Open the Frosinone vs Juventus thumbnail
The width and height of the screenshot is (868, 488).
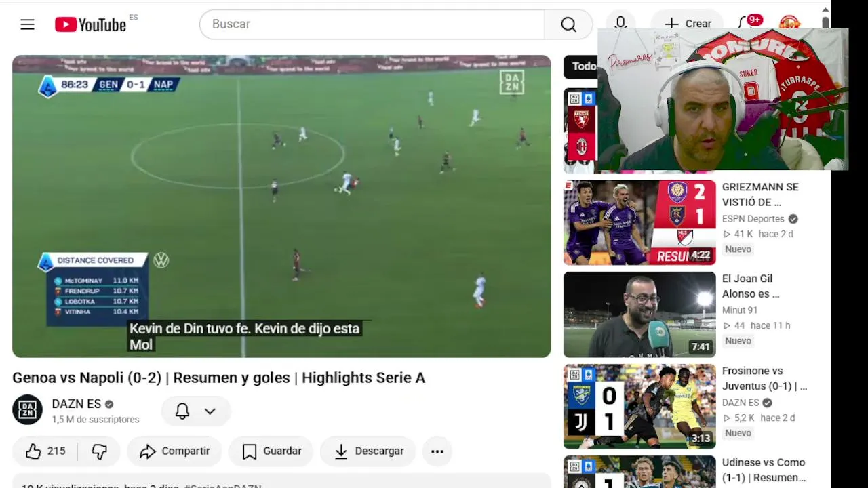(x=639, y=407)
